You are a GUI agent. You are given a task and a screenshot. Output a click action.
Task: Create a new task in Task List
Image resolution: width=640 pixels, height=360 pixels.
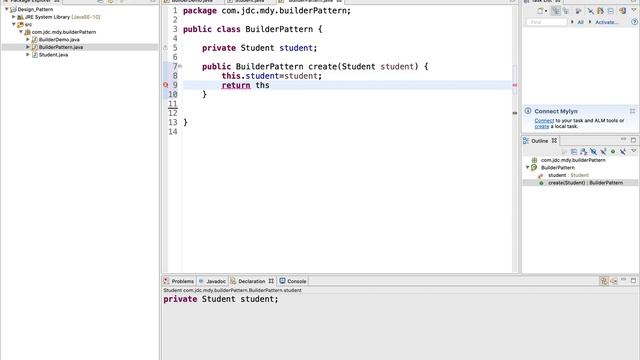tap(540, 11)
